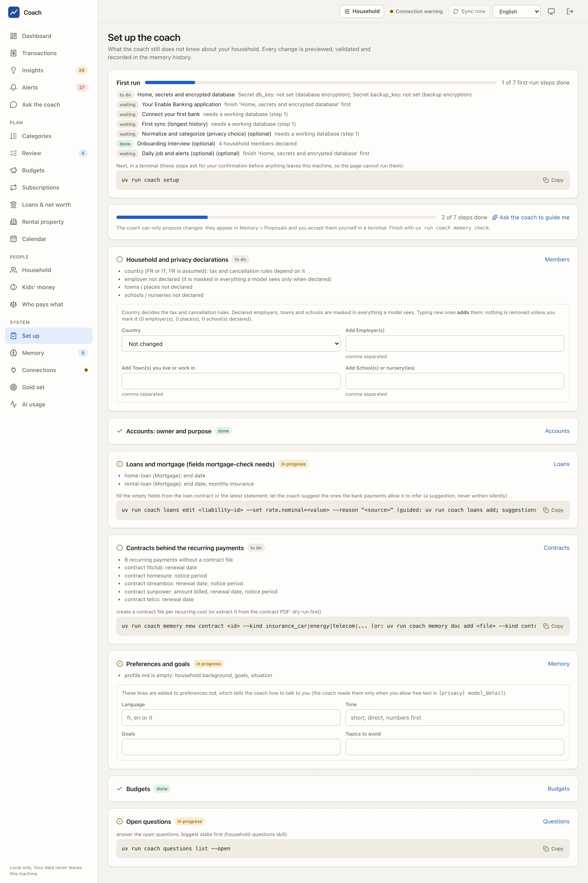Click the Transactions receipt icon
The width and height of the screenshot is (588, 883).
(13, 53)
